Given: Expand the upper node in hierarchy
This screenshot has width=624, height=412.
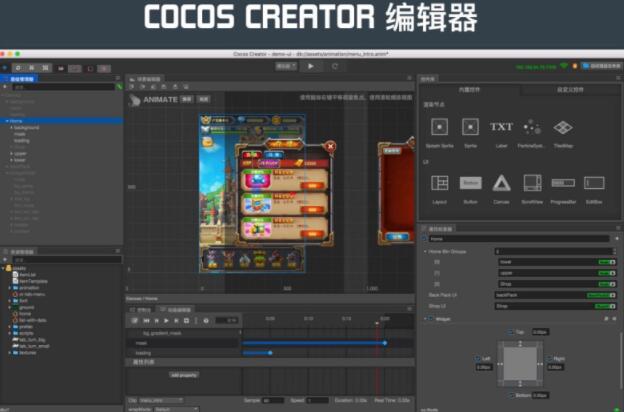Looking at the screenshot, I should click(11, 153).
